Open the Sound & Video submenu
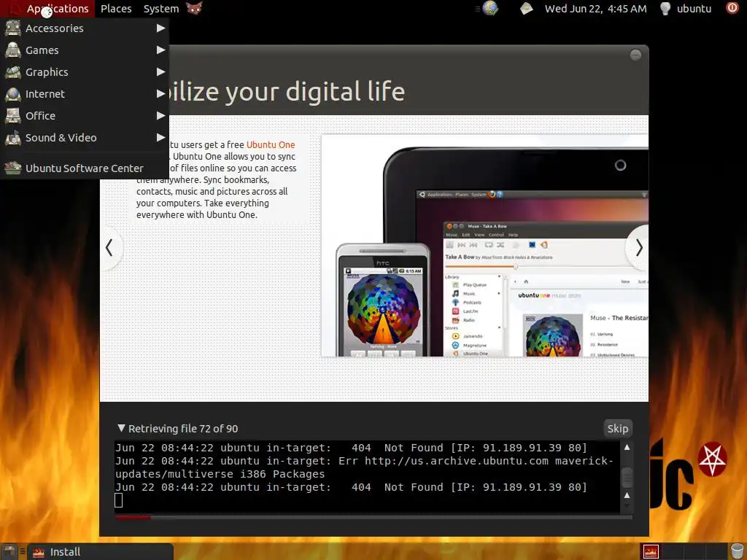 point(85,138)
